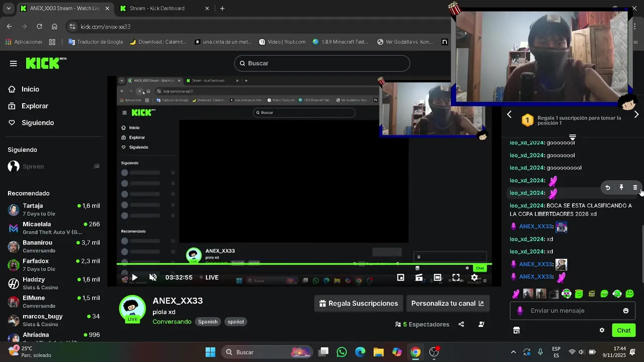The image size is (644, 362).
Task: Open the Traductor de Google bookmark
Action: point(96,42)
